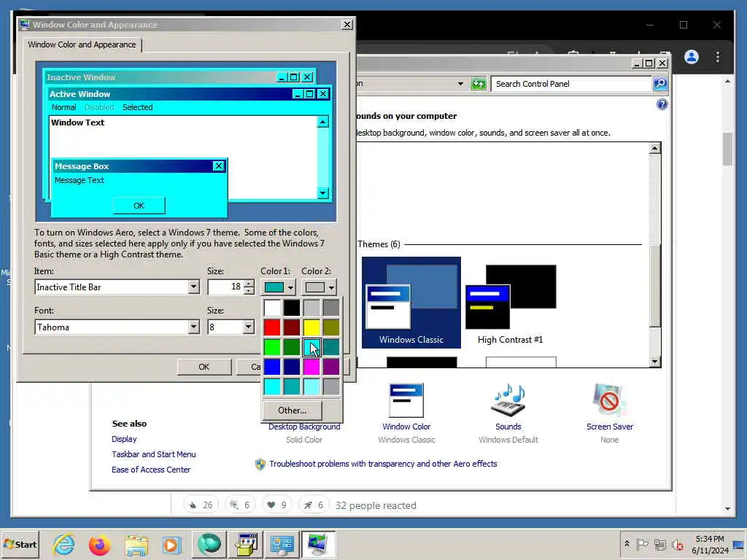Image resolution: width=747 pixels, height=560 pixels.
Task: Select the Windows Classic theme thumbnail
Action: pyautogui.click(x=411, y=303)
